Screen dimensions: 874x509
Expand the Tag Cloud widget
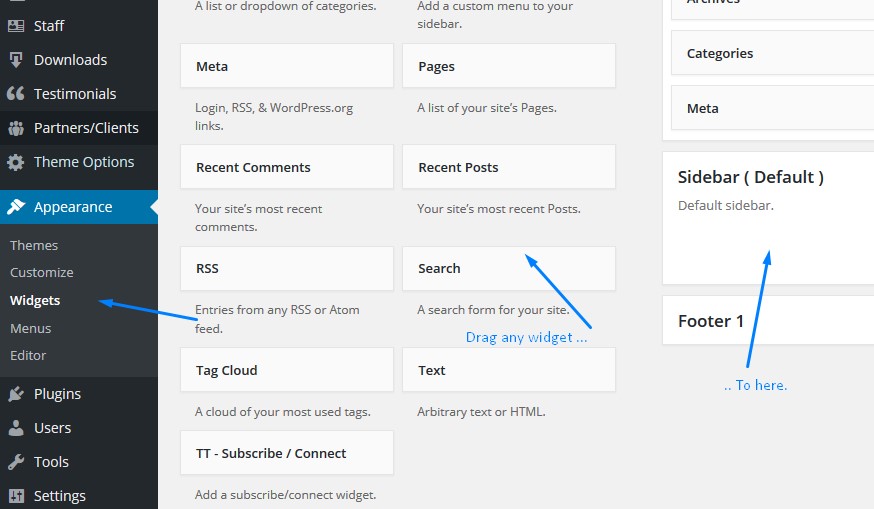(286, 370)
